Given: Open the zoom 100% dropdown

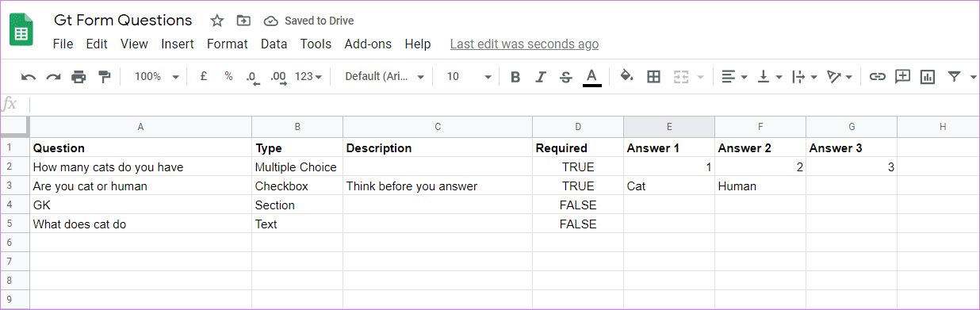Looking at the screenshot, I should (x=155, y=77).
